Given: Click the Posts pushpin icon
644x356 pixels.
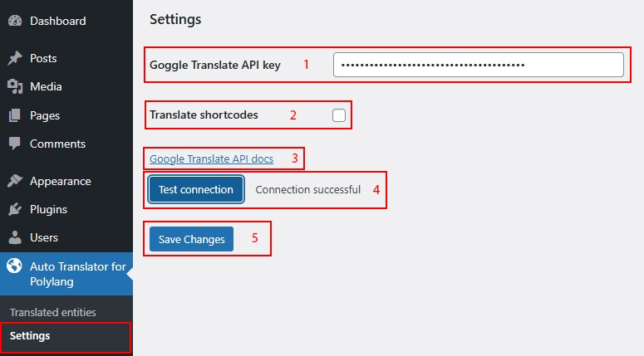Looking at the screenshot, I should click(x=15, y=58).
